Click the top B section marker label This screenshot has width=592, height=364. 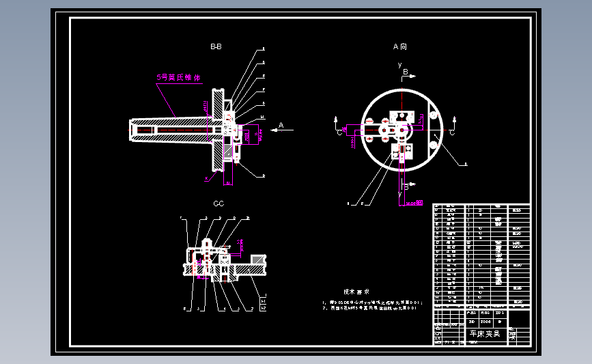tap(406, 72)
